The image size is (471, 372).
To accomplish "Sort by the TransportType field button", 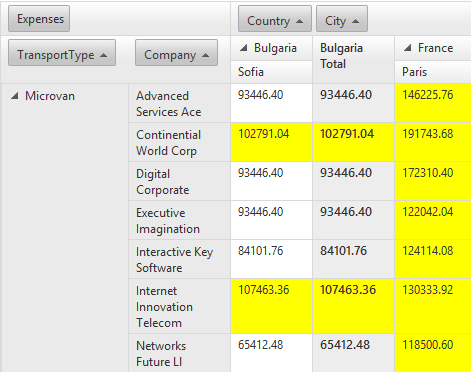I will coord(62,53).
